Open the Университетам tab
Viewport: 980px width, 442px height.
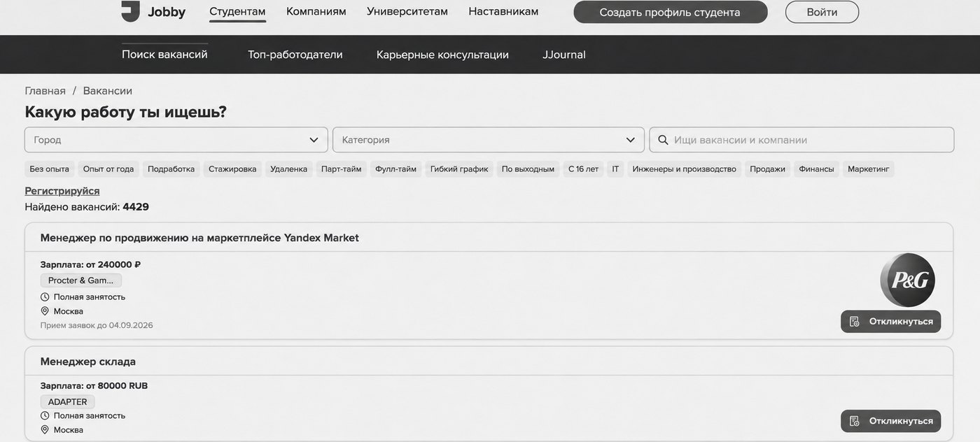tap(407, 11)
